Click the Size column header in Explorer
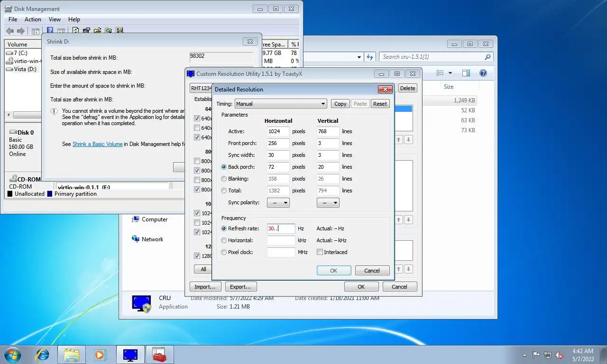Image resolution: width=607 pixels, height=364 pixels. tap(449, 87)
